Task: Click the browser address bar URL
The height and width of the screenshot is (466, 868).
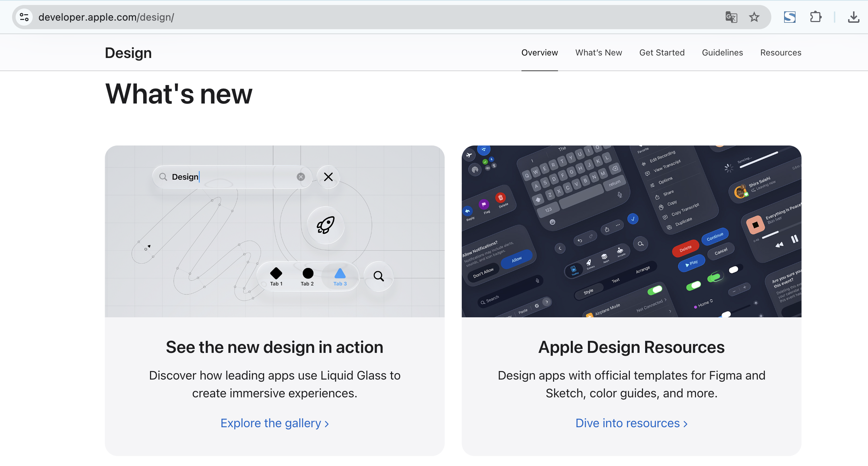Action: coord(106,17)
